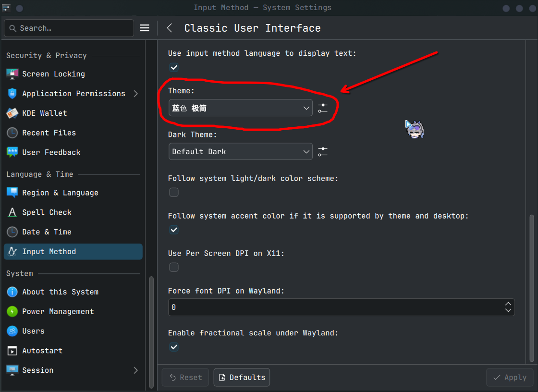Image resolution: width=538 pixels, height=392 pixels.
Task: Go to Region & Language page
Action: (60, 193)
